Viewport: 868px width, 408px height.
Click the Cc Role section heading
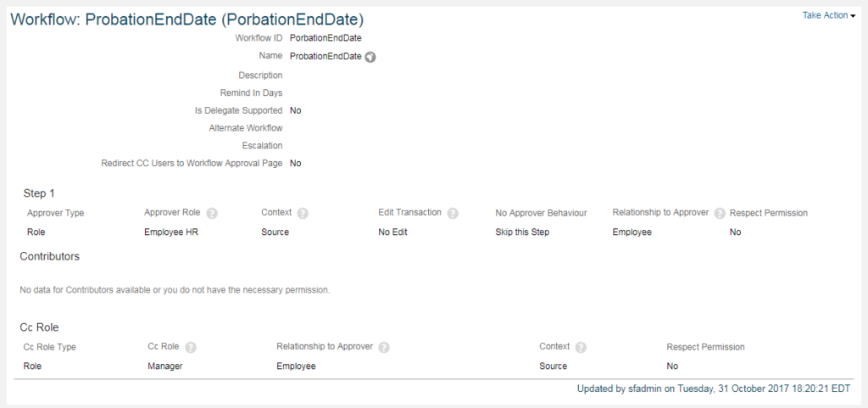click(39, 327)
